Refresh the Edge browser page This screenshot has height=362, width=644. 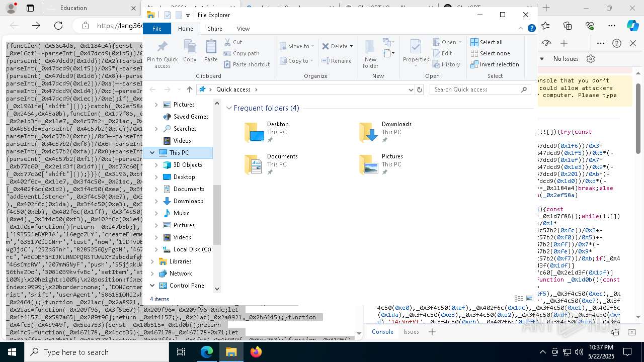point(58,26)
